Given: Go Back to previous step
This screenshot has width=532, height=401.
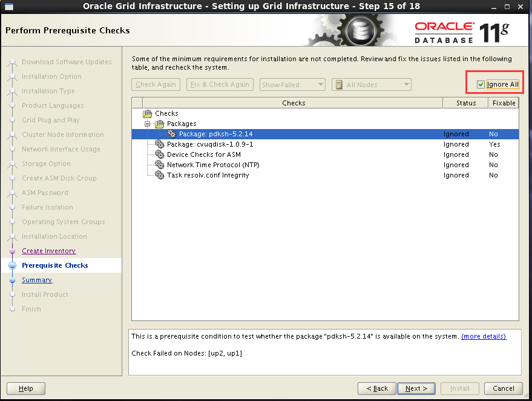Looking at the screenshot, I should pyautogui.click(x=377, y=388).
